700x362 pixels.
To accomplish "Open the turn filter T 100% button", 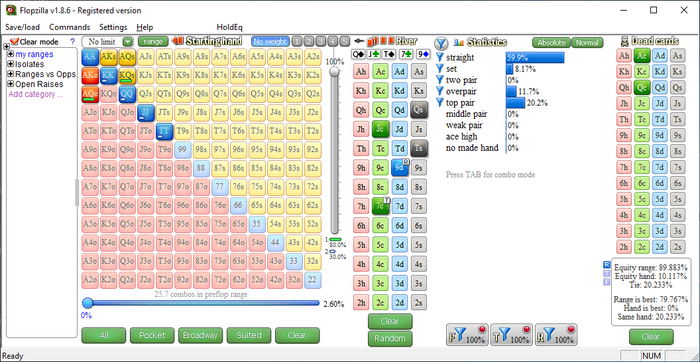I will click(x=512, y=335).
